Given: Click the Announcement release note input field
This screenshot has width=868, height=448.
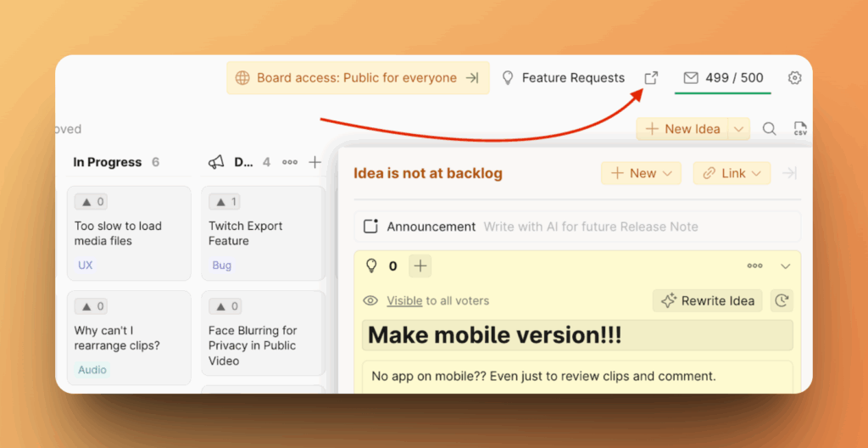Looking at the screenshot, I should point(590,227).
